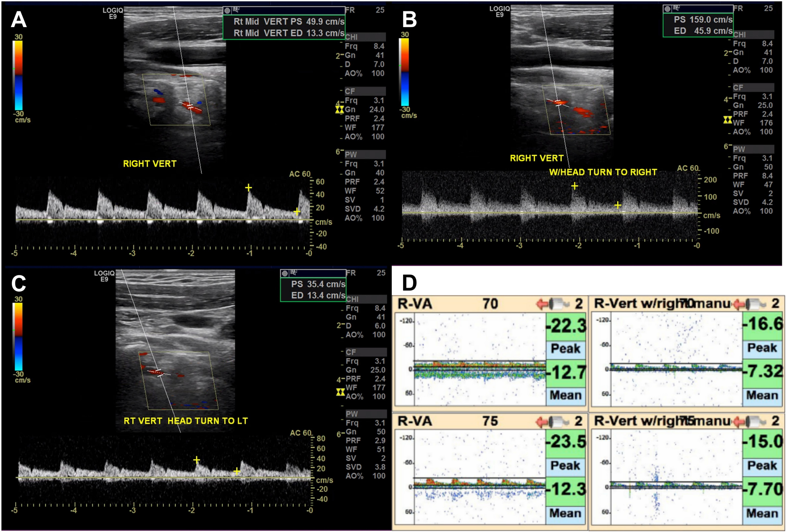Click the Mean label beside -7.70
Screen dimensions: 787x532
[x=762, y=513]
